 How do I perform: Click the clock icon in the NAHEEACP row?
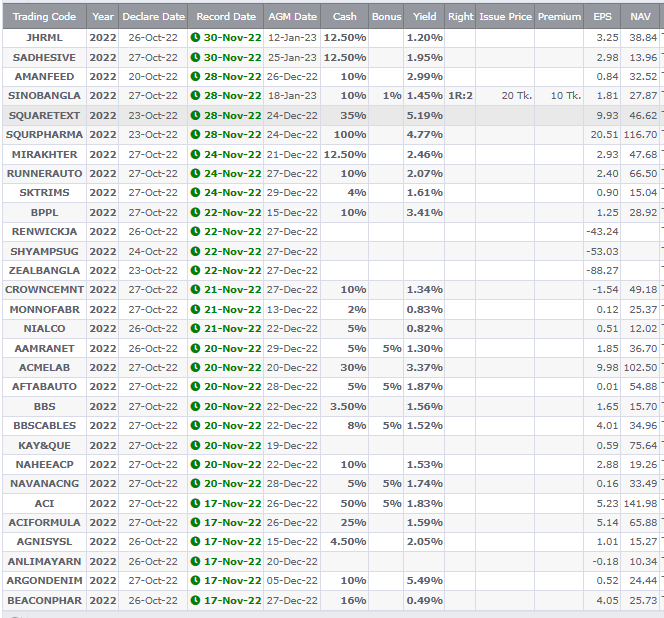195,465
